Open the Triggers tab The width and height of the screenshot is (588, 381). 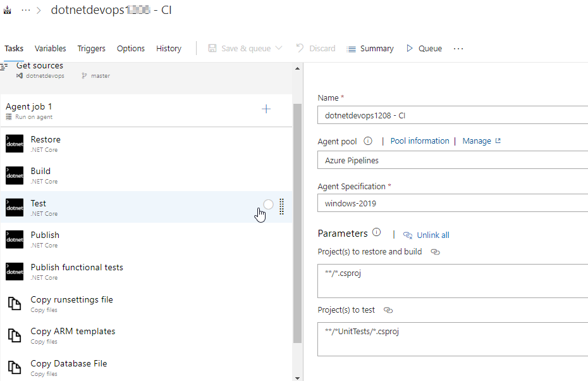(x=91, y=49)
